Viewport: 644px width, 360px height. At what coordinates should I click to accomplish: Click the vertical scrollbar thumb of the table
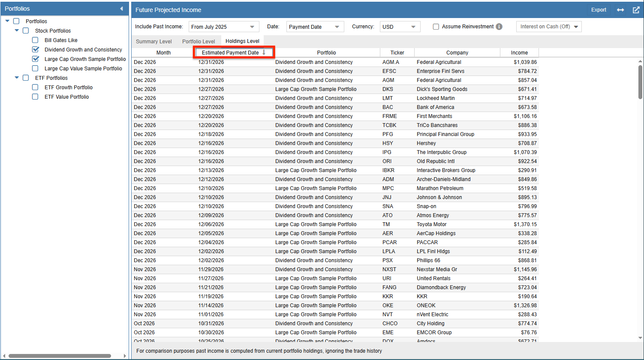[640, 82]
